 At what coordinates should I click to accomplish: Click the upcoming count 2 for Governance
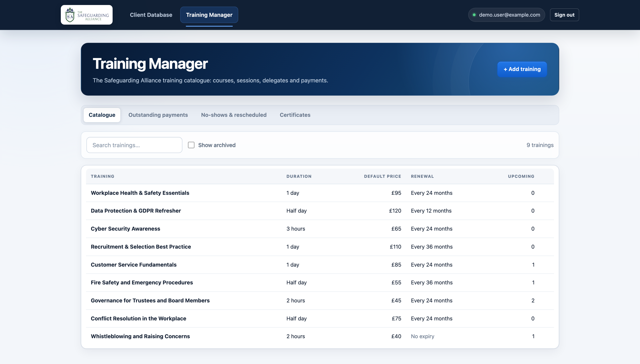pos(533,300)
